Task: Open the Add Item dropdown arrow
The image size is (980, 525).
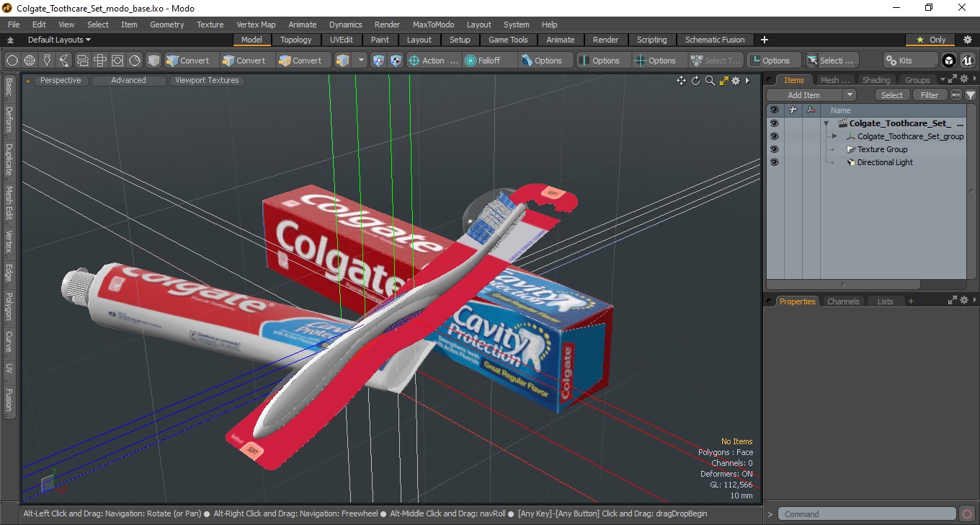Action: point(849,95)
